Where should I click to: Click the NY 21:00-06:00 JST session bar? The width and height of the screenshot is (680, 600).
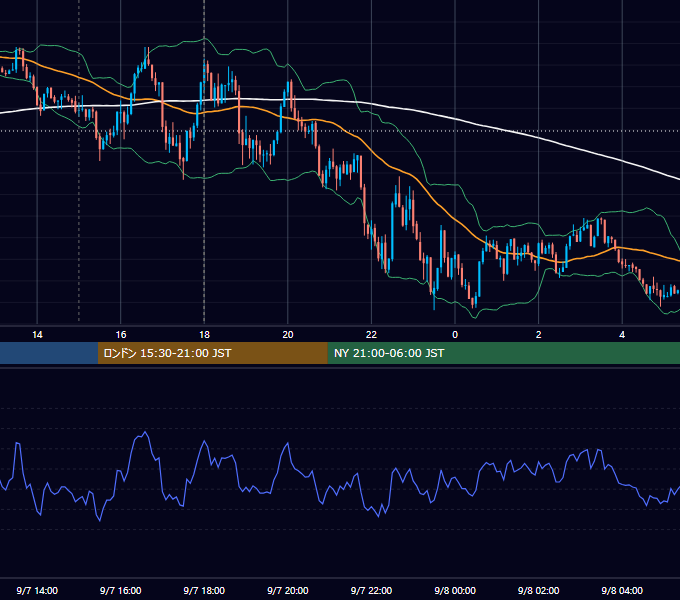(503, 353)
